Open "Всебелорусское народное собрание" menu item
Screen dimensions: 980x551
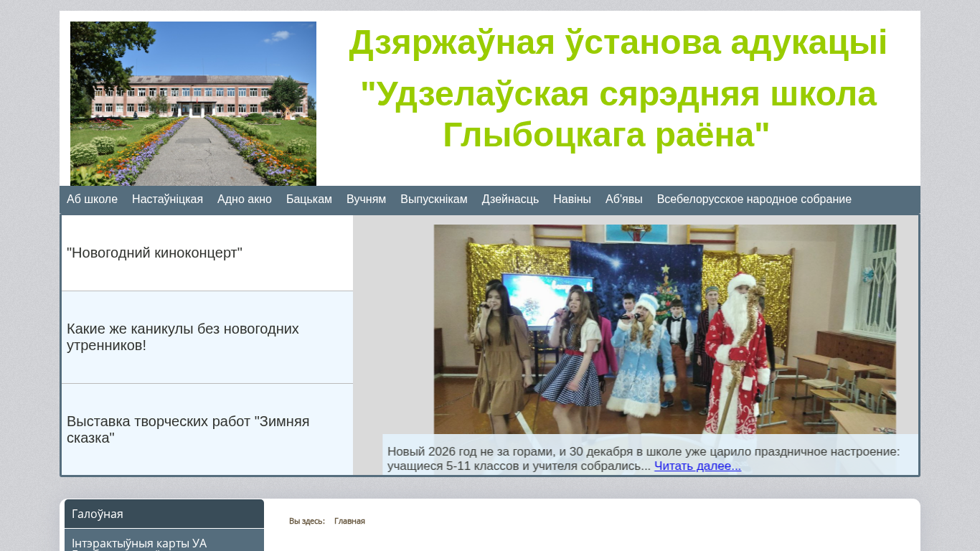coord(754,199)
